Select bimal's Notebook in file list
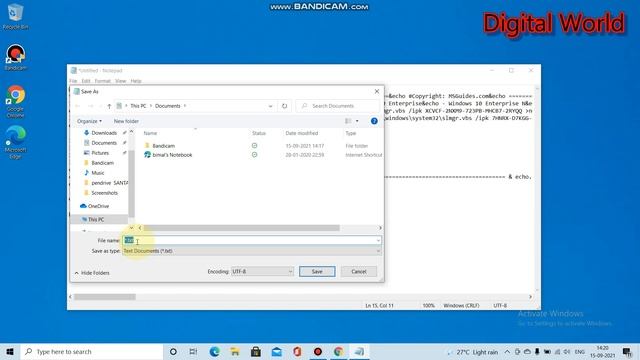The height and width of the screenshot is (360, 640). click(172, 155)
